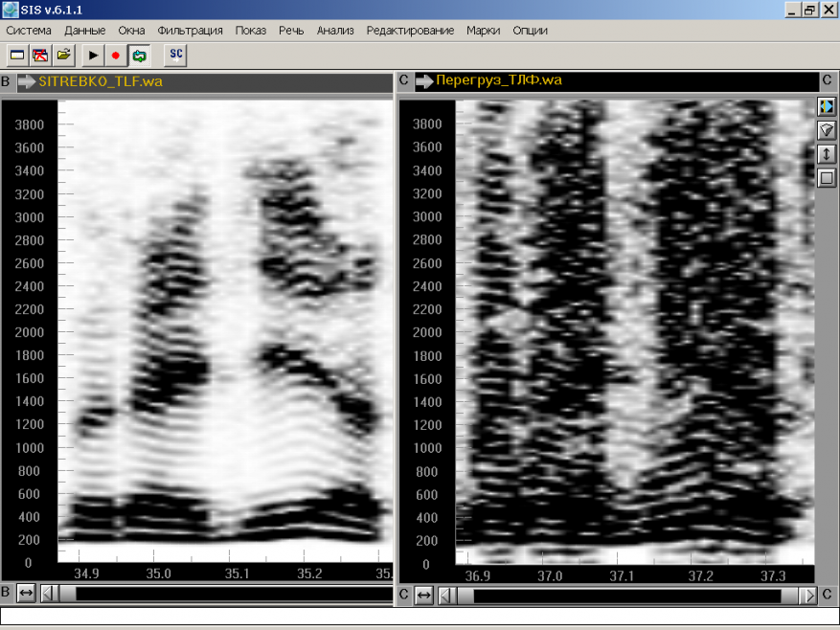Click the empty square icon in side panel

tap(827, 177)
